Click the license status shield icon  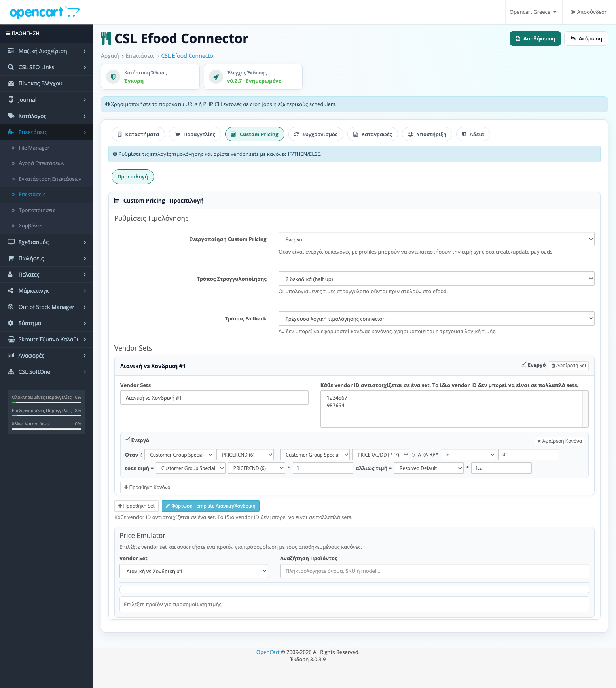(113, 77)
